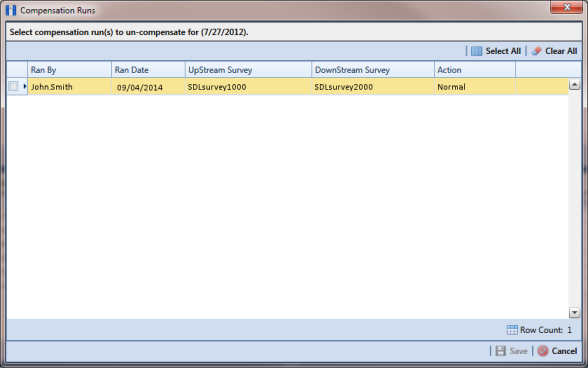Select the John.Smith cell
Image resolution: width=588 pixels, height=368 pixels.
(x=69, y=87)
